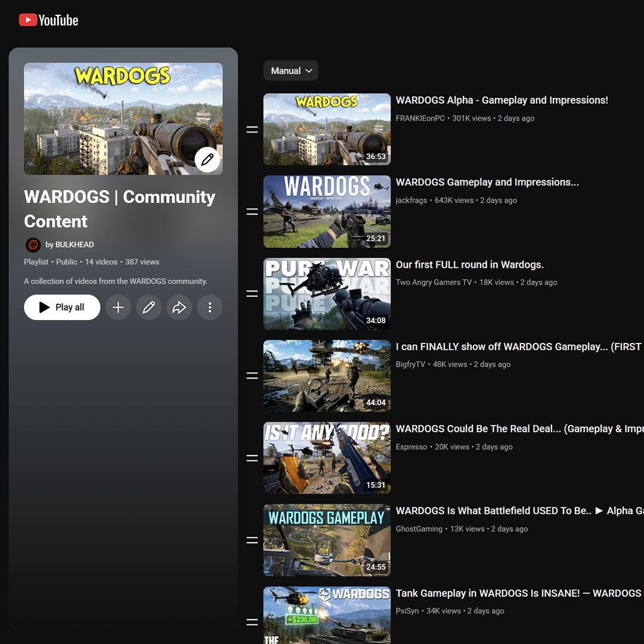Visit the GhostGaming channel
Screen dimensions: 644x644
[x=419, y=529]
